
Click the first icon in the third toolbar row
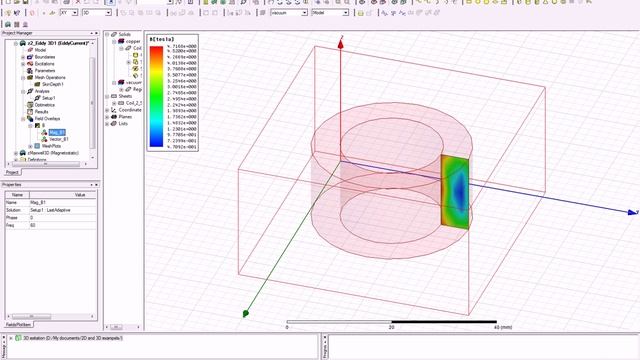(8, 24)
